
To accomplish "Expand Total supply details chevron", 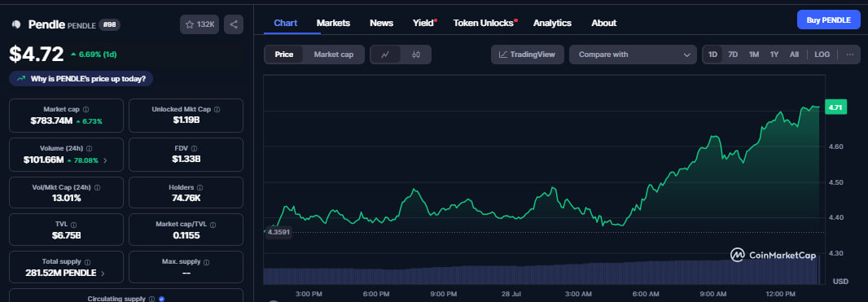I will [103, 274].
